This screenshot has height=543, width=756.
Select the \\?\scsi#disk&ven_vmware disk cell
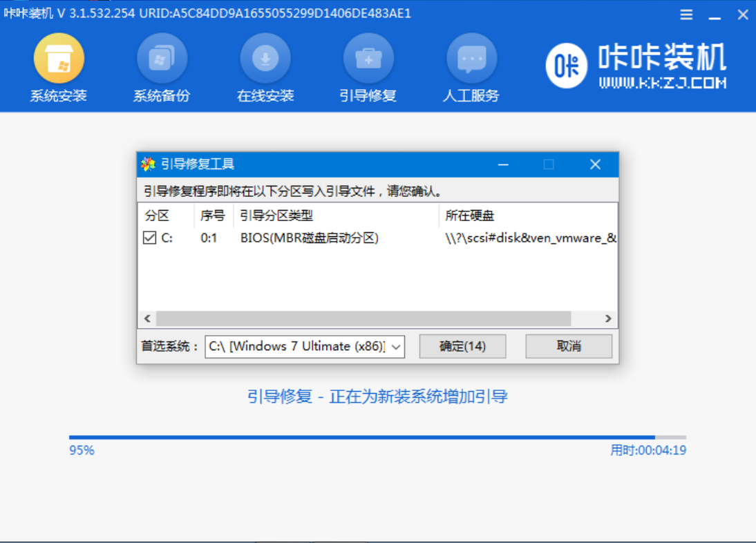pyautogui.click(x=531, y=238)
